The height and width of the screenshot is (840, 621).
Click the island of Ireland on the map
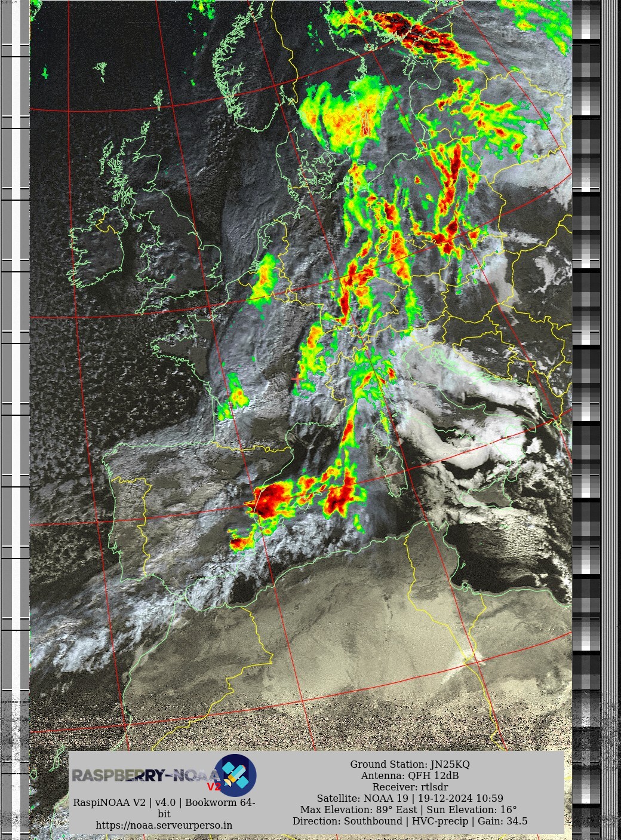(96, 251)
